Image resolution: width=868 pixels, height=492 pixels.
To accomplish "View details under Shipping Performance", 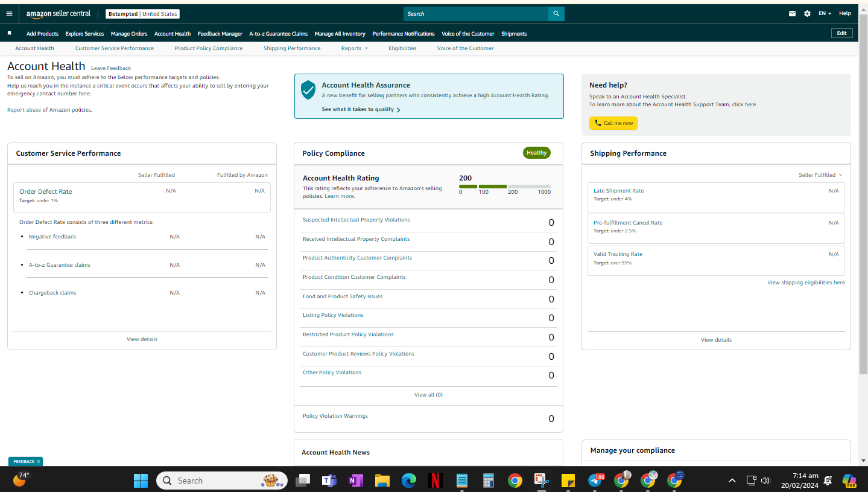I will coord(716,340).
